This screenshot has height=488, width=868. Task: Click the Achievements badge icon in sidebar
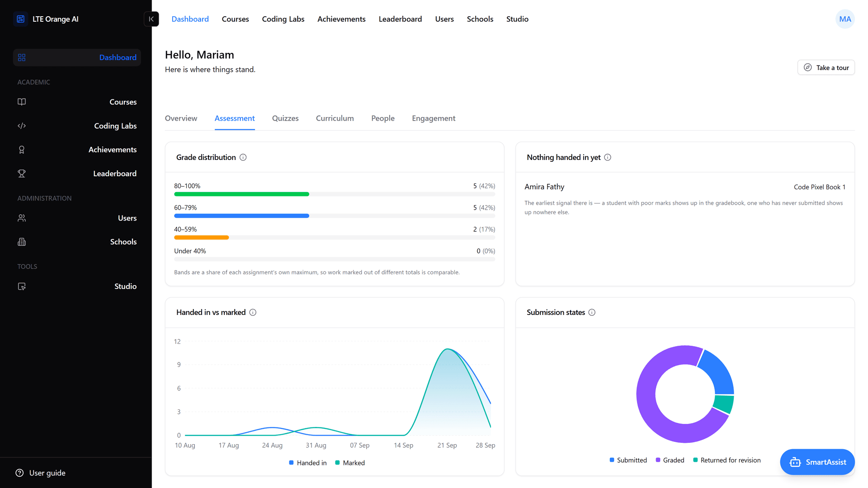point(22,150)
